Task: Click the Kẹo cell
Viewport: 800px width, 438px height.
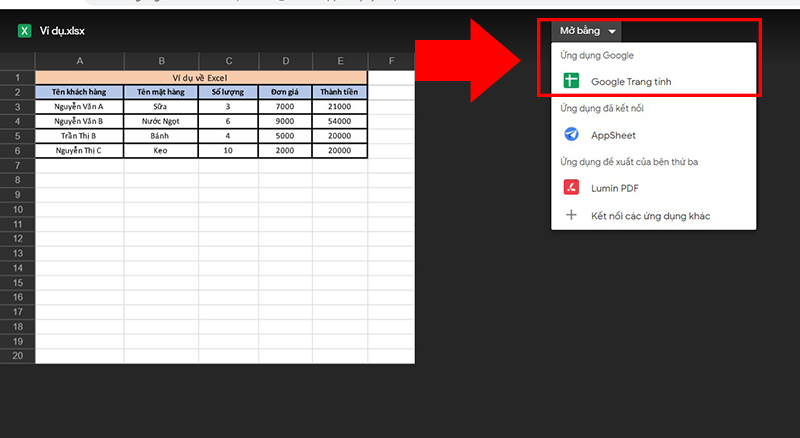Action: [x=161, y=151]
